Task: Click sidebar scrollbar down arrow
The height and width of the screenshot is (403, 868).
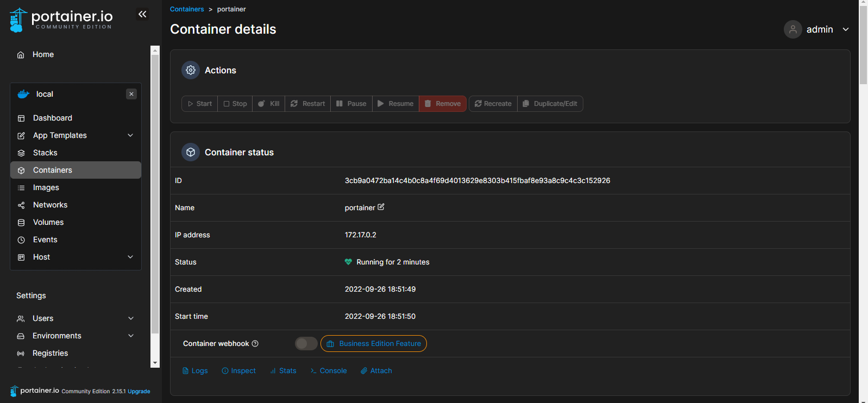Action: (x=155, y=363)
